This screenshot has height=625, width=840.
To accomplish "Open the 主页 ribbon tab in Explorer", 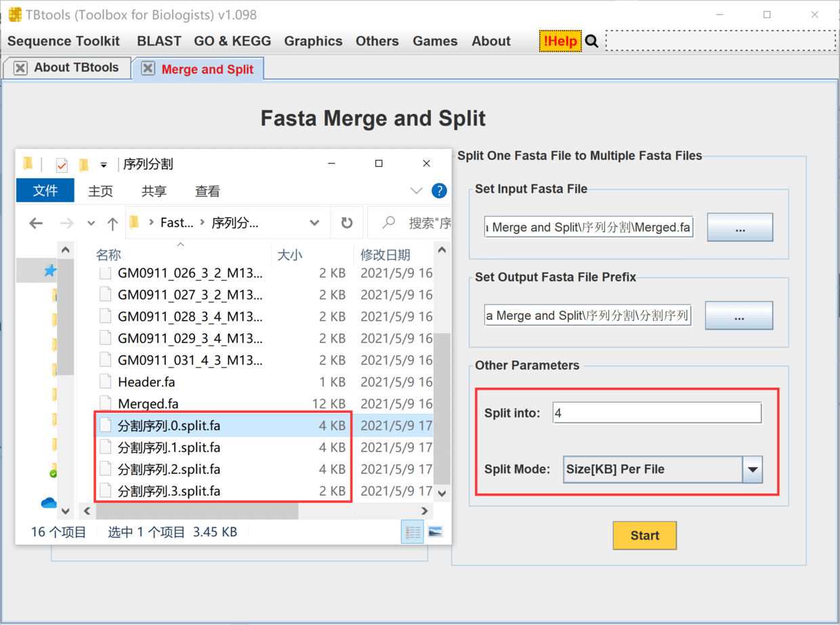I will pos(100,191).
